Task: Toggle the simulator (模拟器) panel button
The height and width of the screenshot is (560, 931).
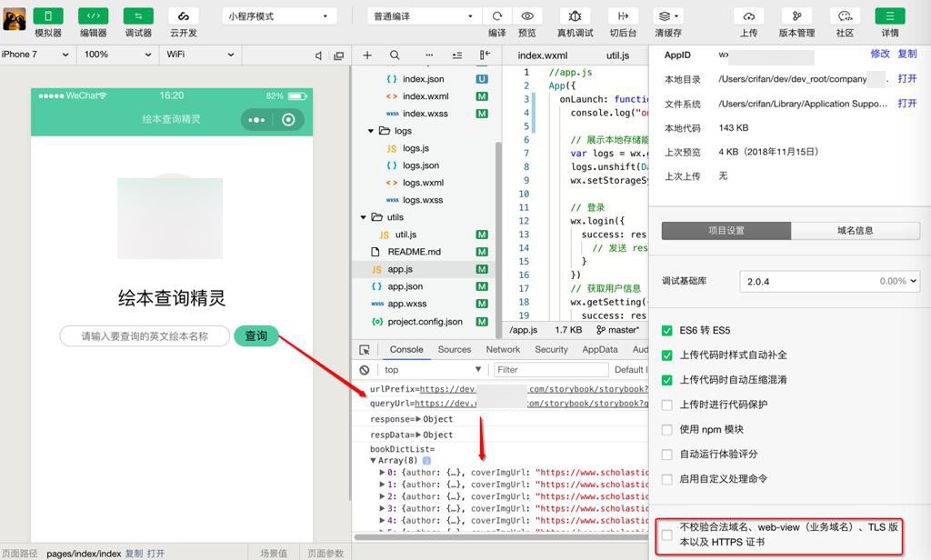Action: pos(48,16)
